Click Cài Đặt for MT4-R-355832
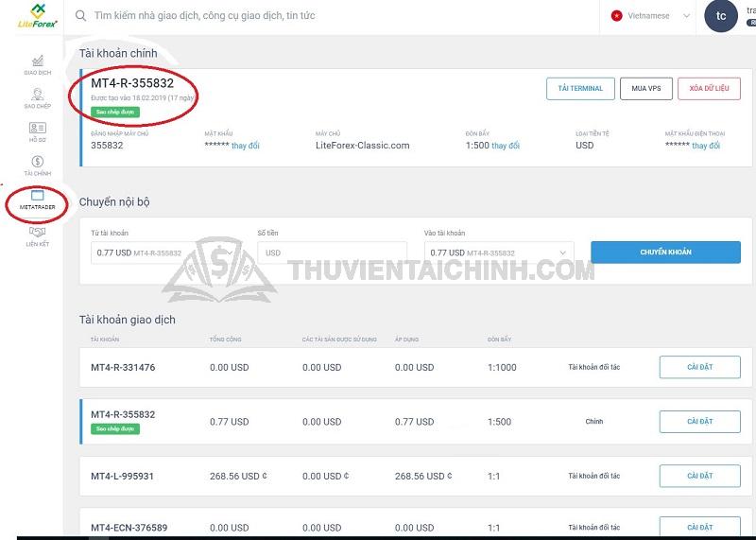The width and height of the screenshot is (756, 540). click(699, 422)
